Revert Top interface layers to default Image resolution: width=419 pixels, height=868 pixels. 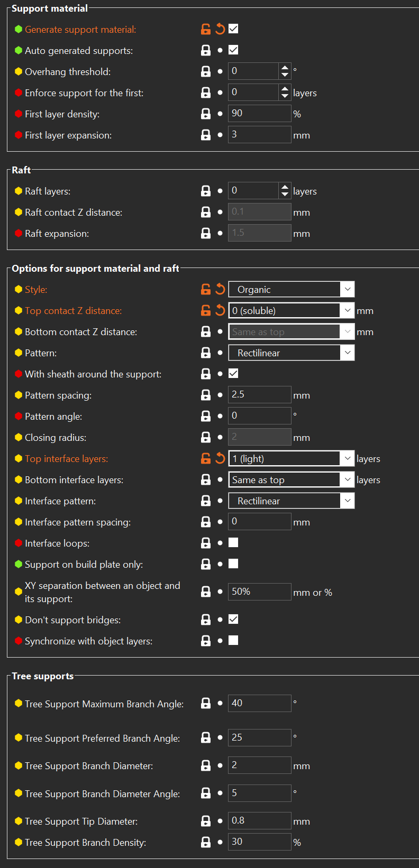pos(220,458)
